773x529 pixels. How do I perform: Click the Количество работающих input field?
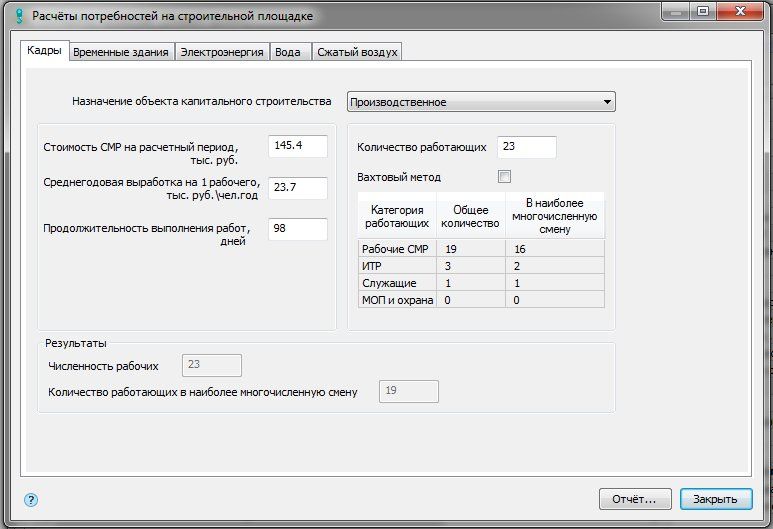pos(526,147)
